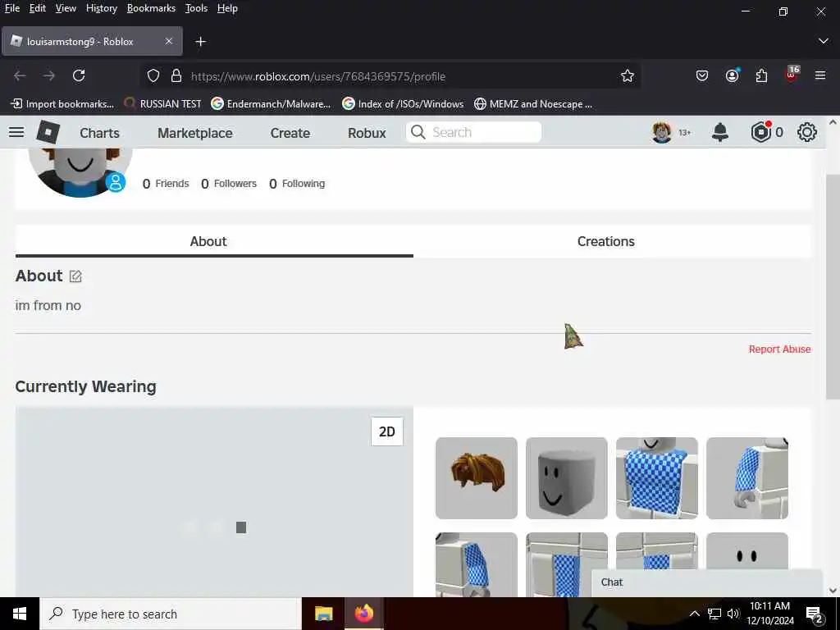840x630 pixels.
Task: Save page to Pocket
Action: pyautogui.click(x=702, y=75)
